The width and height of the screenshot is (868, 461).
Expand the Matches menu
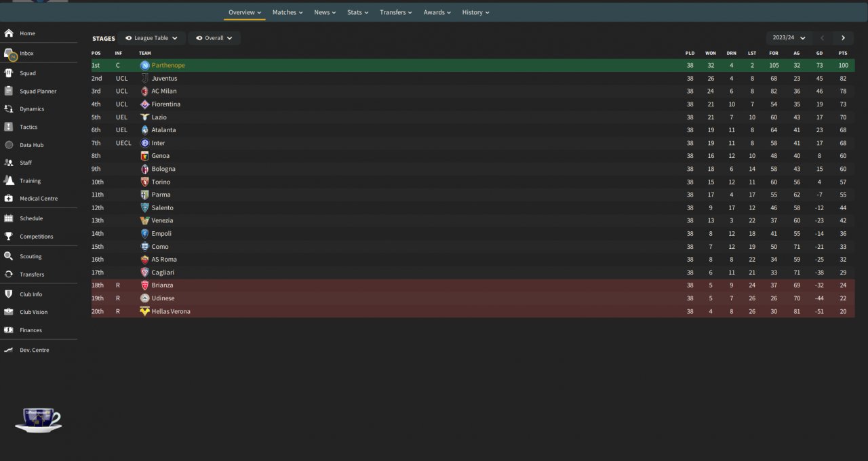[288, 12]
